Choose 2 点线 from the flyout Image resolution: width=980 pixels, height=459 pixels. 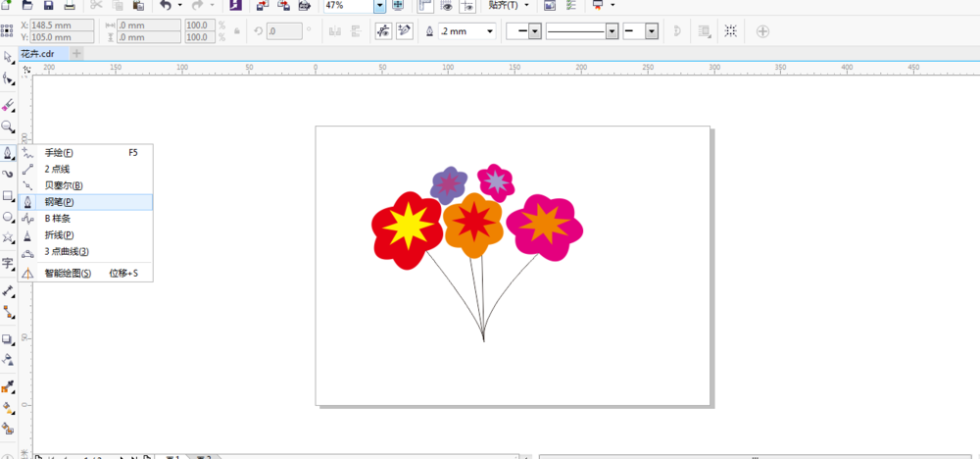pyautogui.click(x=85, y=169)
